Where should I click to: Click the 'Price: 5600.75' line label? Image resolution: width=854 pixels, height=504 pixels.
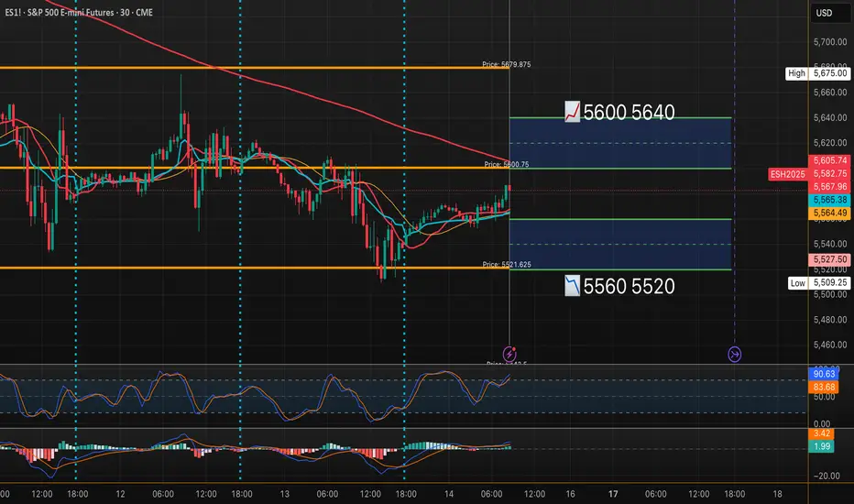(507, 164)
